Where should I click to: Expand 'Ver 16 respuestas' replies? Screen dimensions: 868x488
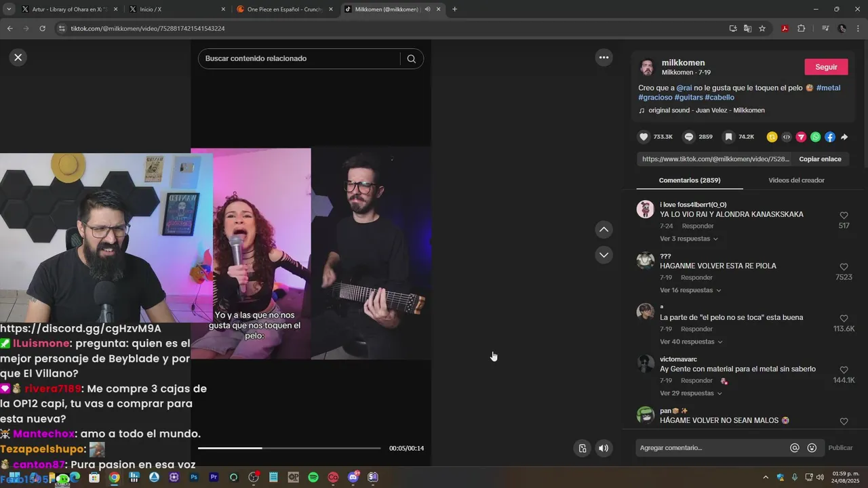[x=690, y=290]
